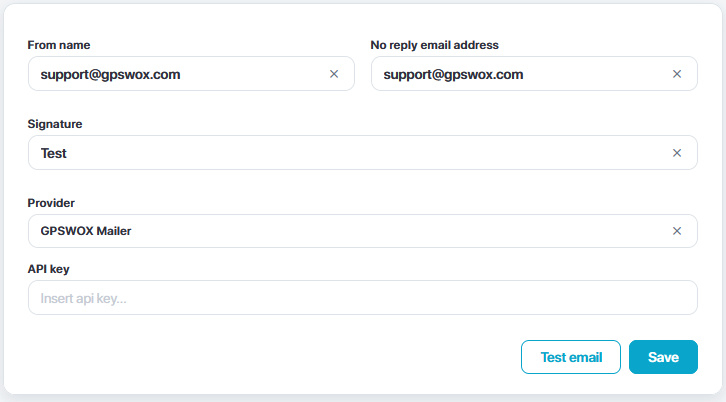Image resolution: width=726 pixels, height=402 pixels.
Task: Clear the Signature field using X icon
Action: tap(677, 153)
